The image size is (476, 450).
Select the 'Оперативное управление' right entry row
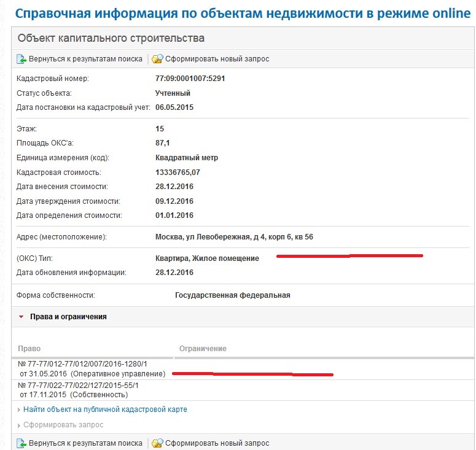point(92,369)
